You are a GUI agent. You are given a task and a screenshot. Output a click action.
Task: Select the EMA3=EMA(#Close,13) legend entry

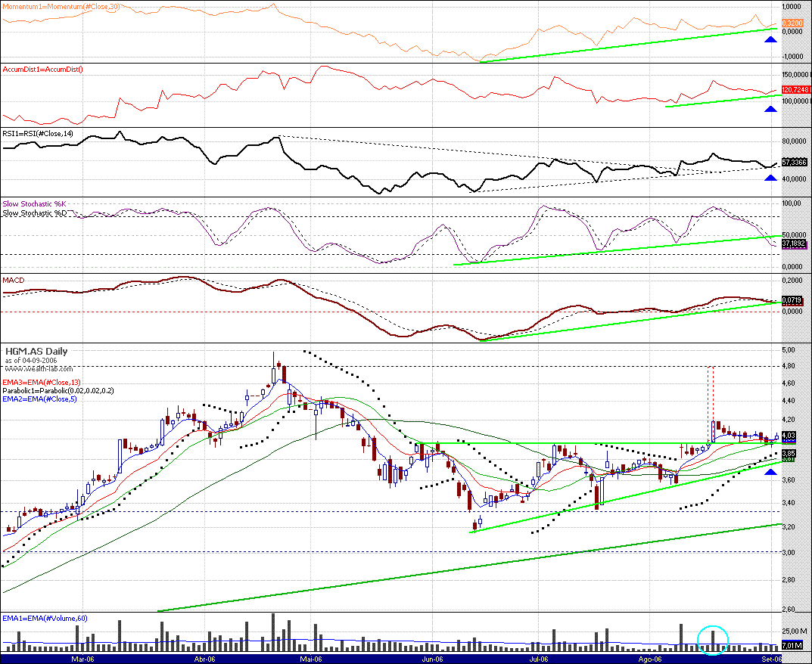(x=42, y=383)
